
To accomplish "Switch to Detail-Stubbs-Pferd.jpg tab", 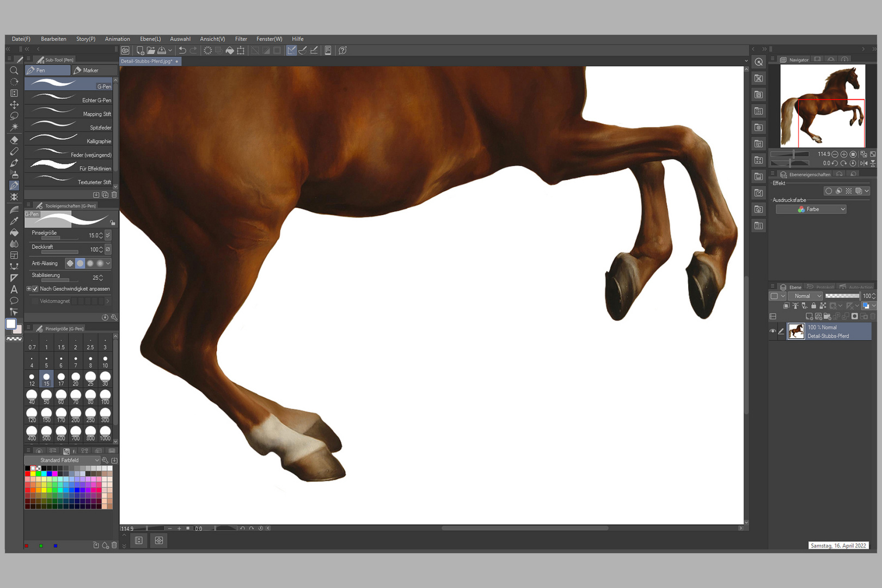I will [x=150, y=62].
